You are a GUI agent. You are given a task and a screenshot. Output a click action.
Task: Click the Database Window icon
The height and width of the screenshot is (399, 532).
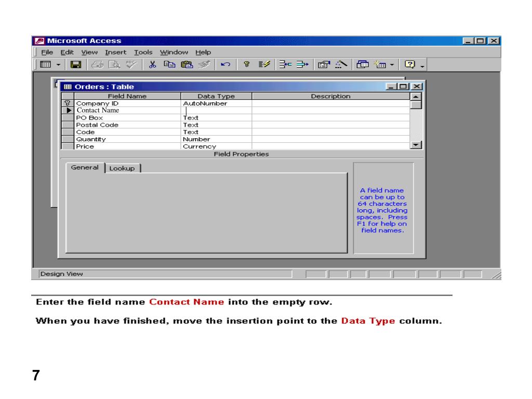point(362,64)
